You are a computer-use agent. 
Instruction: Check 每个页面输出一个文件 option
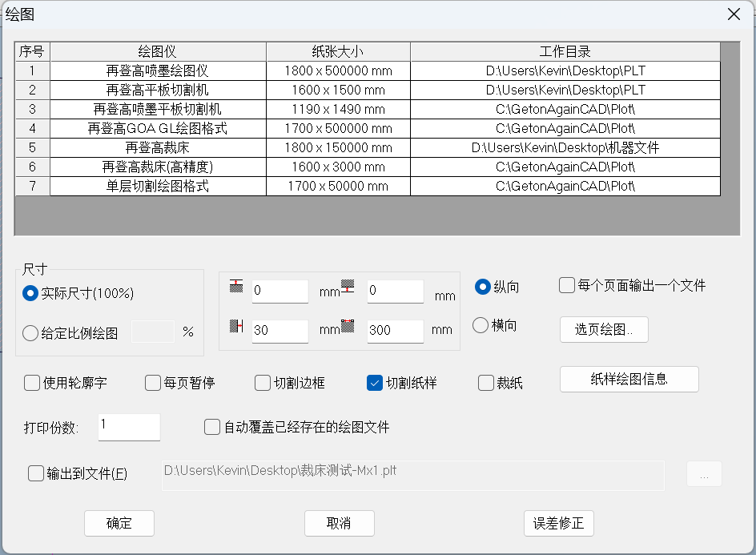[x=566, y=284]
